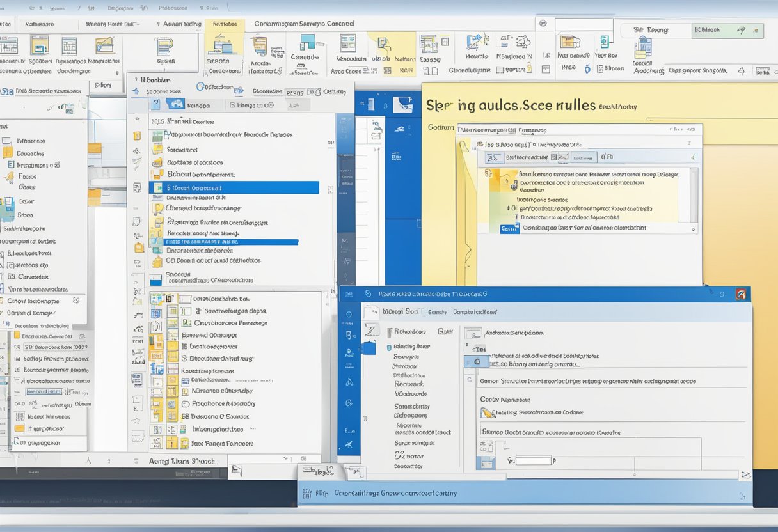This screenshot has height=532, width=778.
Task: Select the blue highlighted row in the rules list
Action: pyautogui.click(x=234, y=188)
